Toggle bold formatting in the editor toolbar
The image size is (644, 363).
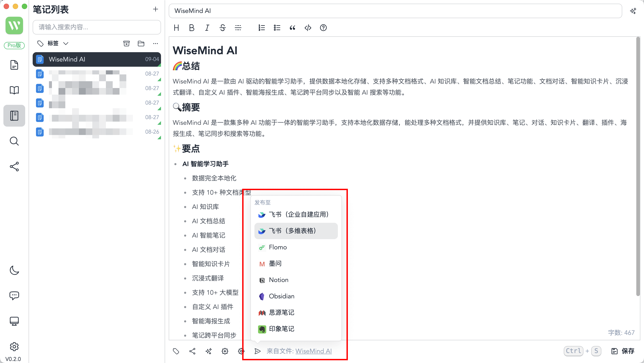pos(192,28)
